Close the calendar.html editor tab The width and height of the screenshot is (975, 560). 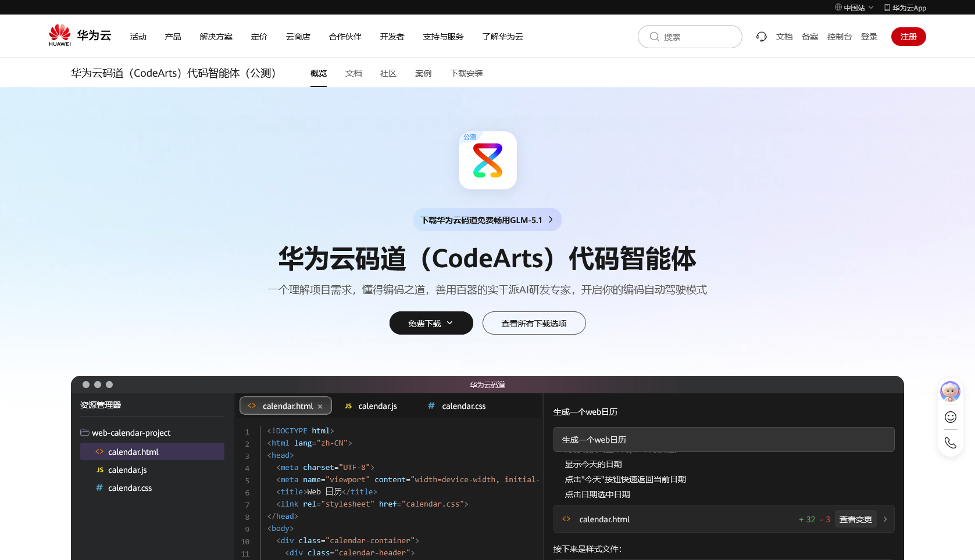[320, 407]
